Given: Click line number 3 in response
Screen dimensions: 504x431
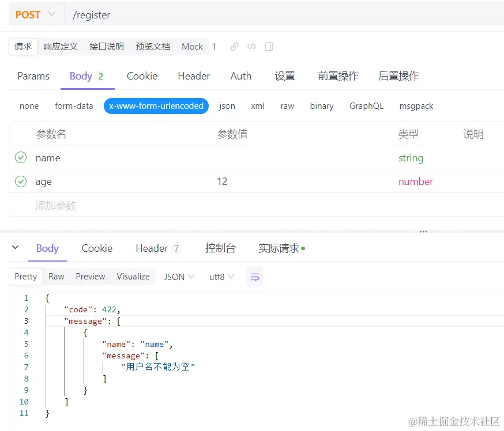Looking at the screenshot, I should click(26, 321).
